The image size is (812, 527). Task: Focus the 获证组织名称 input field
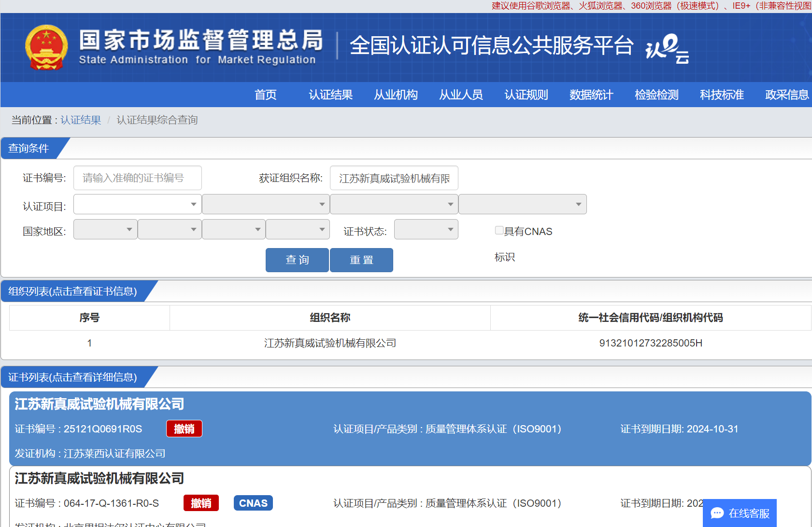click(x=394, y=178)
